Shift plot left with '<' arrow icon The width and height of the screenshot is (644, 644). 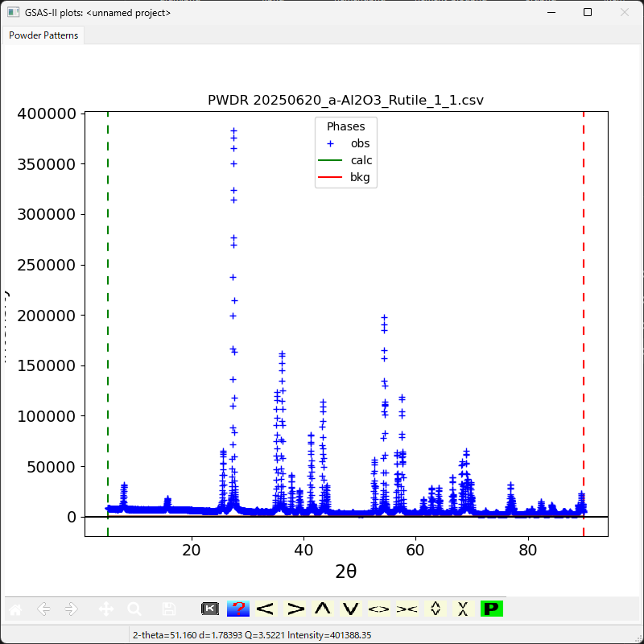pyautogui.click(x=266, y=609)
